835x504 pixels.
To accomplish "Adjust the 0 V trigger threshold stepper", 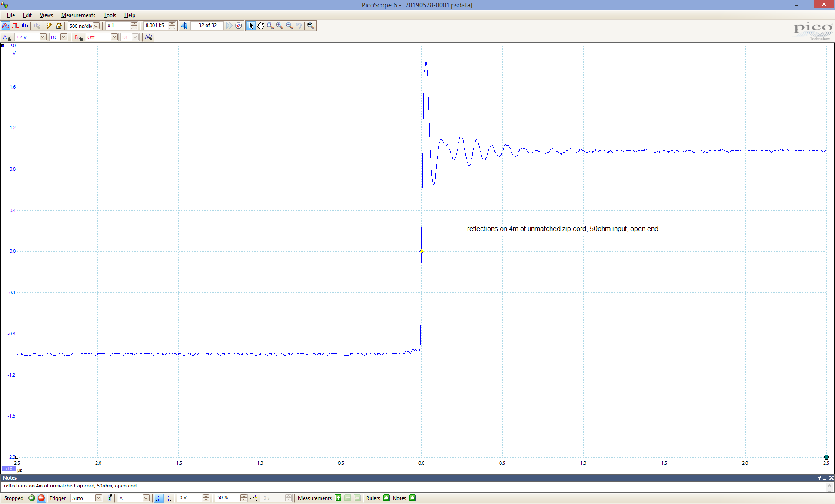I will point(206,498).
